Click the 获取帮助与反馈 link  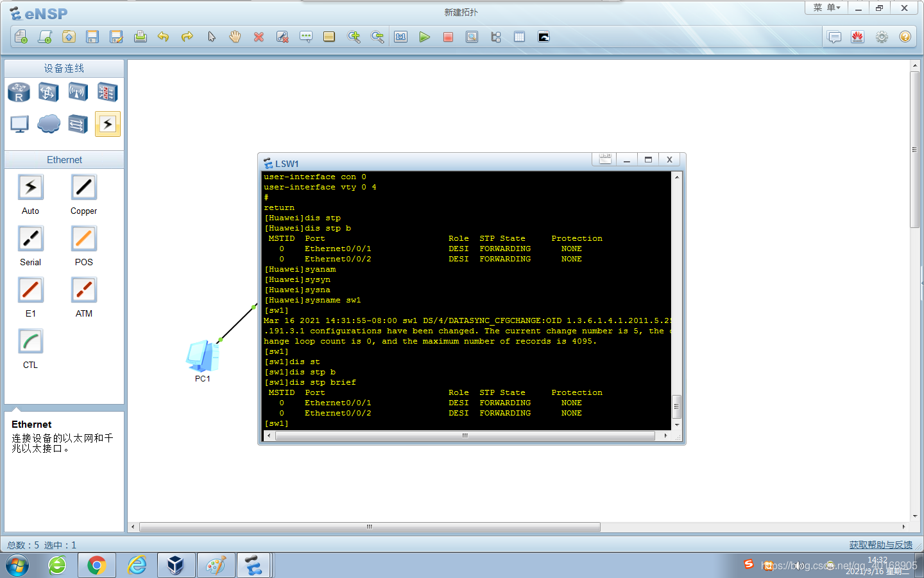880,545
